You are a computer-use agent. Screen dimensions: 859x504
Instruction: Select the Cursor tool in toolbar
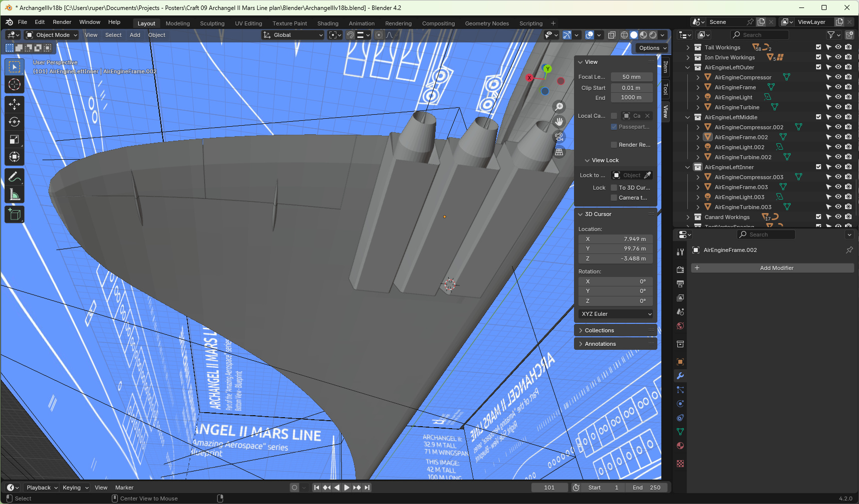(14, 84)
